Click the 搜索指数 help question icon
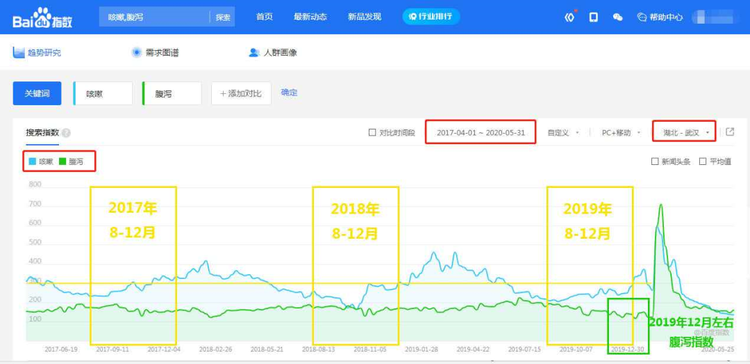The height and width of the screenshot is (364, 750). tap(66, 133)
